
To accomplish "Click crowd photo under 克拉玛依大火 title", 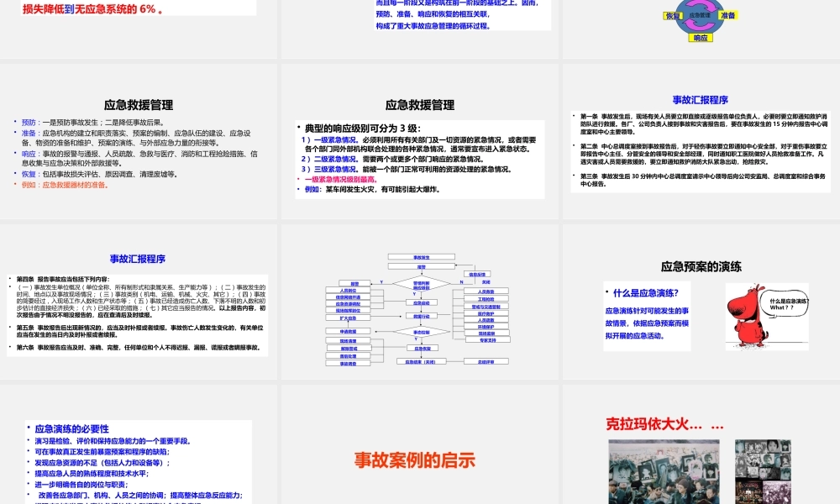I will coord(664,472).
